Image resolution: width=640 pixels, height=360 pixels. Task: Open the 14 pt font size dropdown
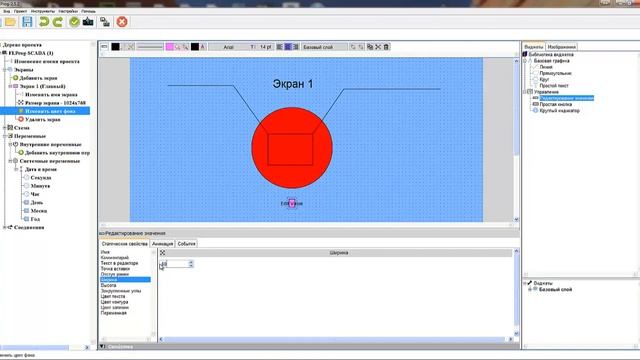pyautogui.click(x=263, y=47)
